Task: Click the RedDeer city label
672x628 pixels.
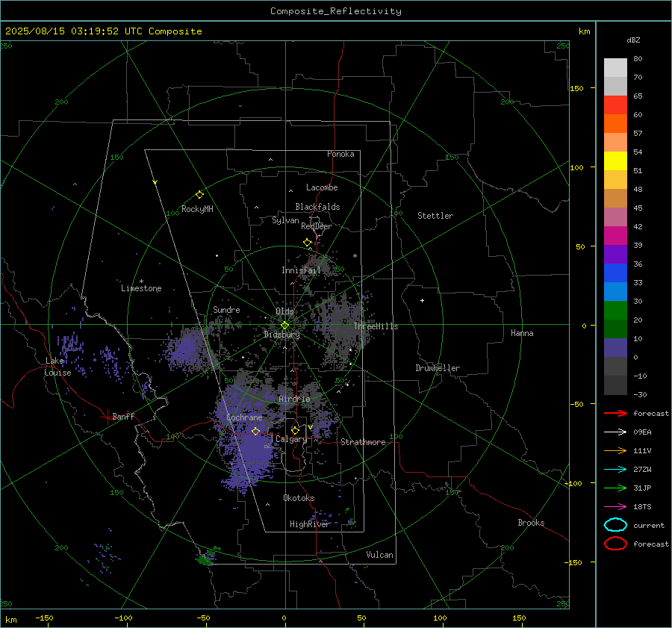Action: (317, 226)
